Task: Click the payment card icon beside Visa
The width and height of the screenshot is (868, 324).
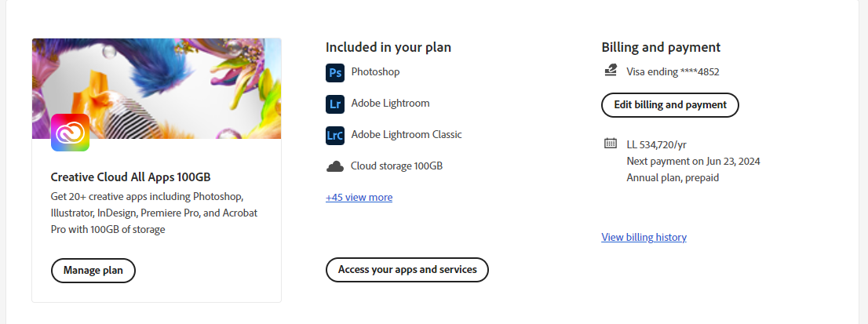Action: pos(610,71)
